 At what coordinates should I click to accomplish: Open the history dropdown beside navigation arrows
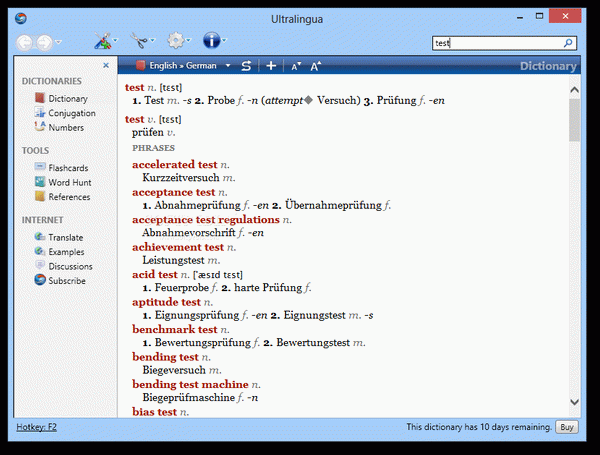click(59, 42)
